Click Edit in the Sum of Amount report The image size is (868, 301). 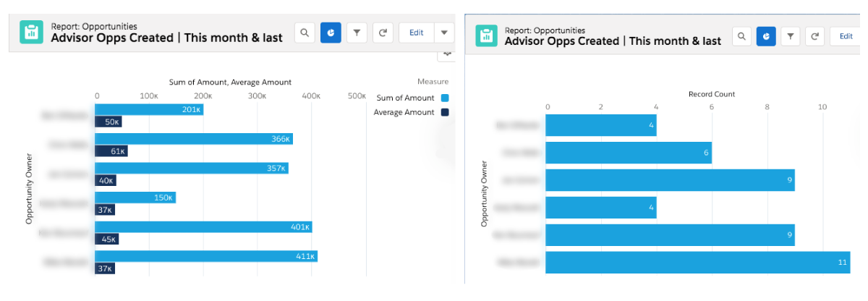tap(416, 33)
